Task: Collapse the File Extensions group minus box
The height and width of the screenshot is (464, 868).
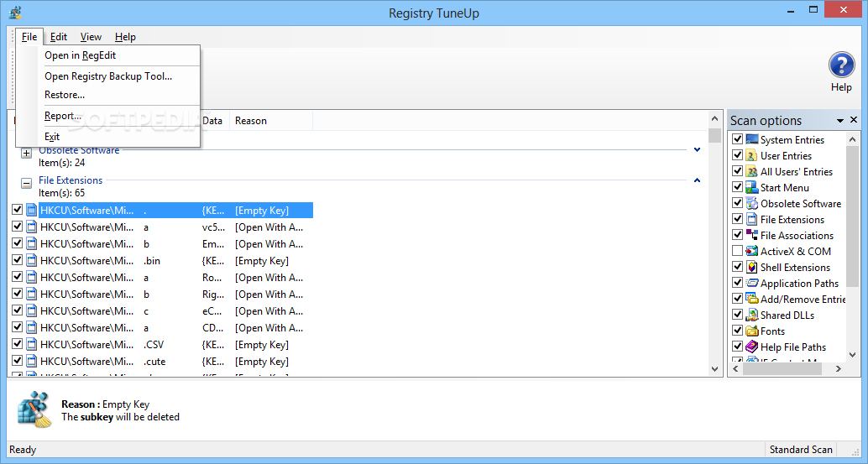Action: 26,183
